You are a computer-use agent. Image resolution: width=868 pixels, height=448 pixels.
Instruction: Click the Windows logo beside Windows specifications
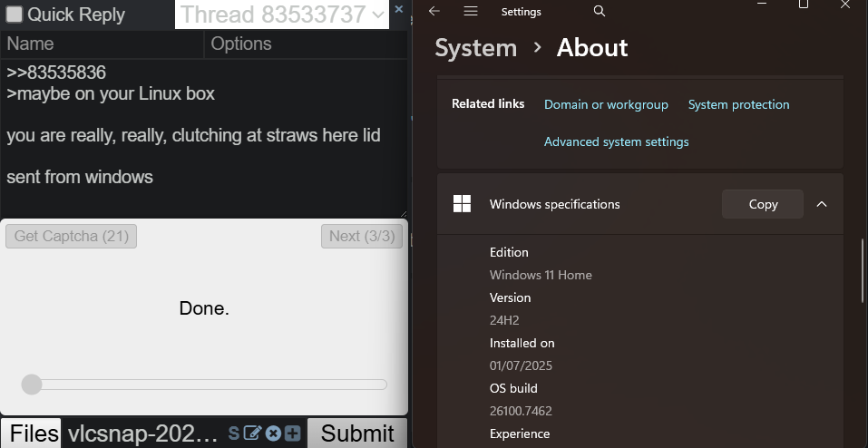click(x=462, y=204)
